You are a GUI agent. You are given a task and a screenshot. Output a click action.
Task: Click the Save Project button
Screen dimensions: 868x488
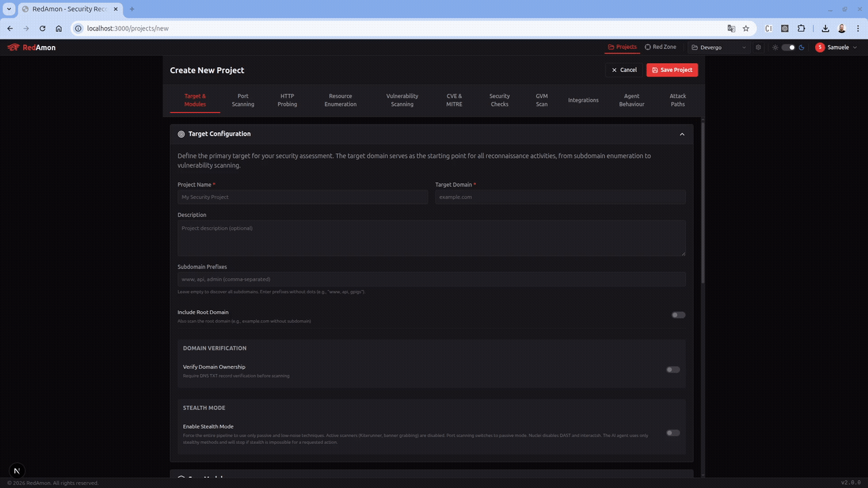[671, 70]
